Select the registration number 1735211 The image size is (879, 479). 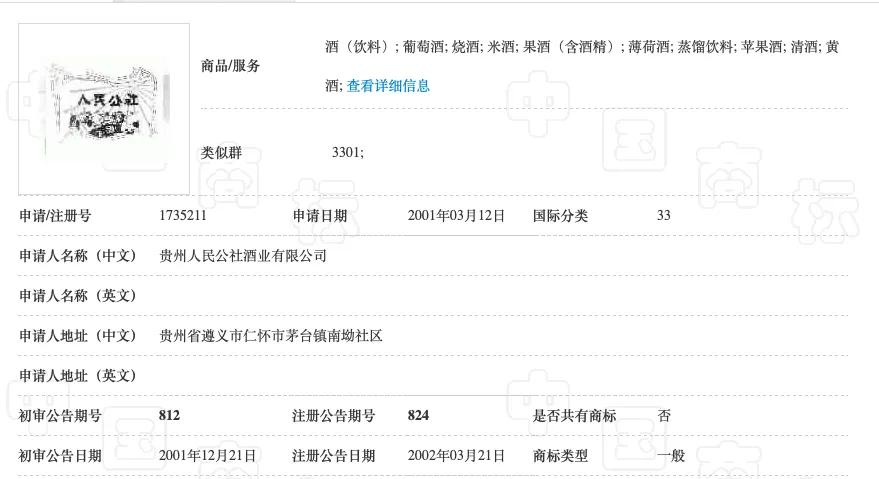coord(183,215)
